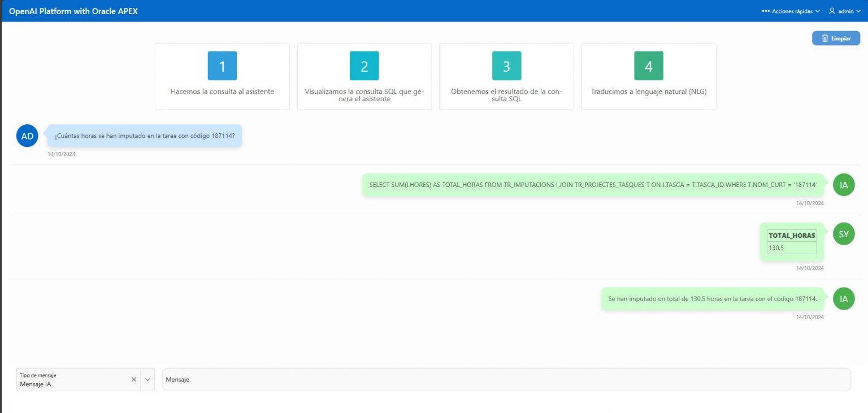The height and width of the screenshot is (413, 868).
Task: Click the step 4 green number icon
Action: 648,66
